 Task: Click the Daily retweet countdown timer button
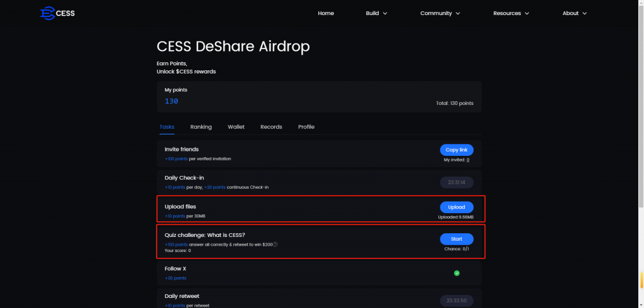[x=457, y=300]
